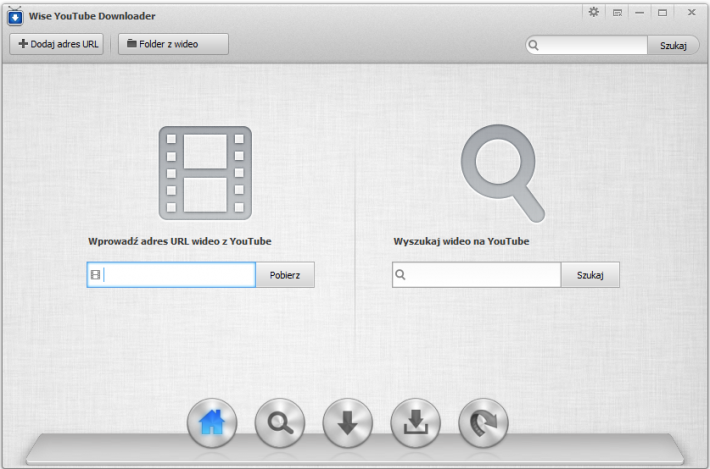Click the Wise YouTube Downloader app logo
710x469 pixels.
click(15, 17)
